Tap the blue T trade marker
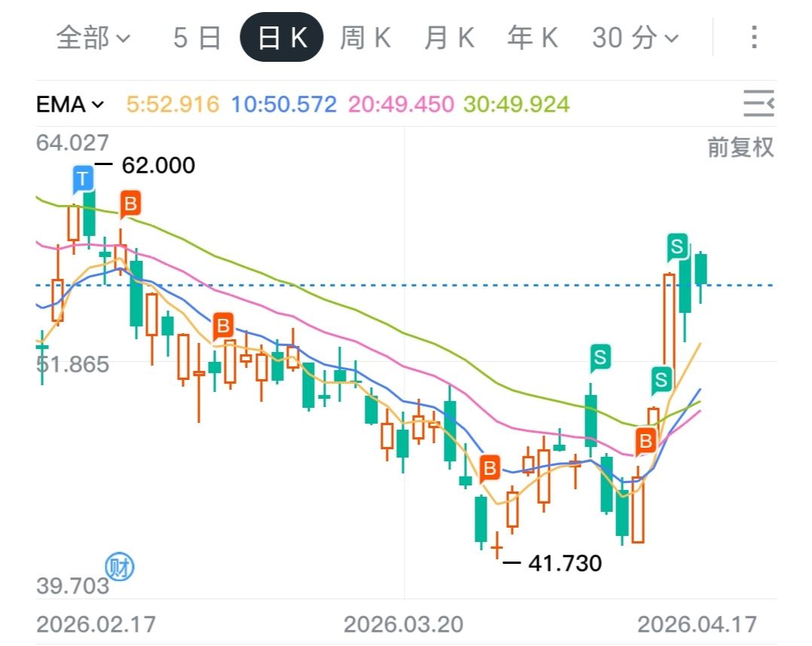Image resolution: width=812 pixels, height=646 pixels. [x=83, y=179]
